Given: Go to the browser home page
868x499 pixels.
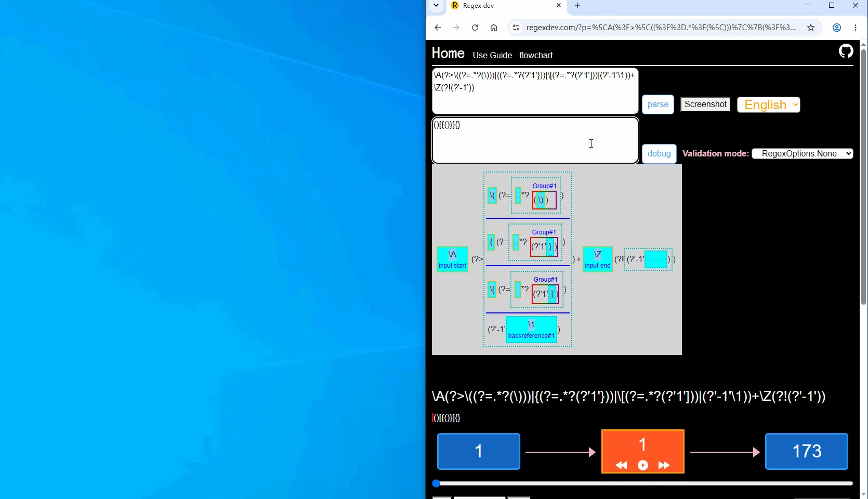Looking at the screenshot, I should (x=494, y=28).
